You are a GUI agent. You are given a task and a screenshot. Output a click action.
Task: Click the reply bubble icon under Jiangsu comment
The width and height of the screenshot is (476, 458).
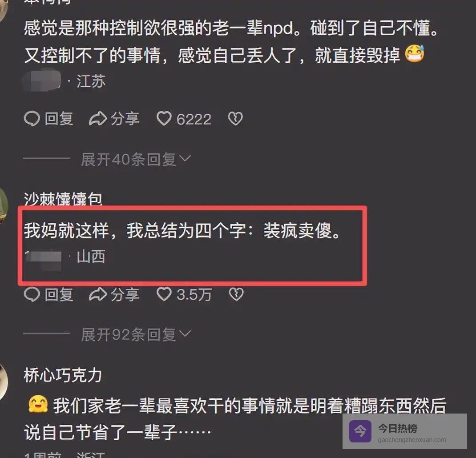32,118
